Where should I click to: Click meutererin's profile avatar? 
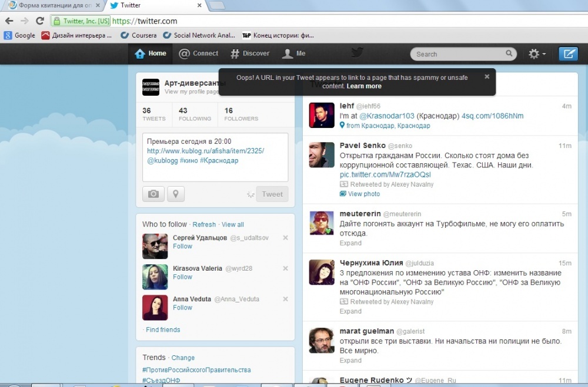click(322, 223)
